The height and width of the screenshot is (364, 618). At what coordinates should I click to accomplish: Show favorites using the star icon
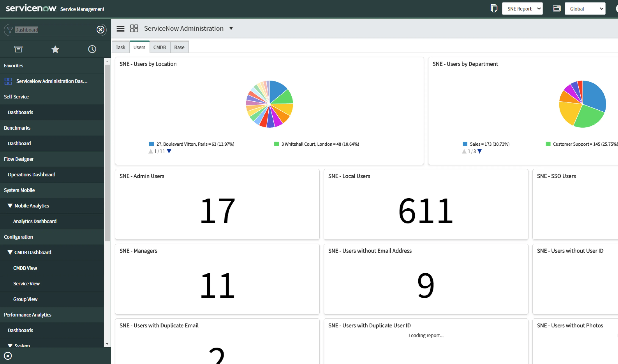(55, 49)
